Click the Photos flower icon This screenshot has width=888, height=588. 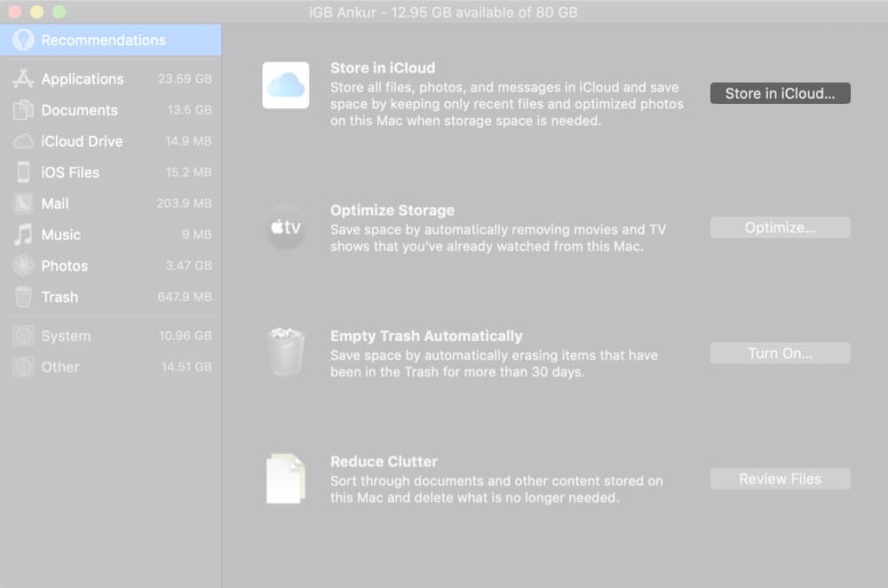pyautogui.click(x=23, y=266)
